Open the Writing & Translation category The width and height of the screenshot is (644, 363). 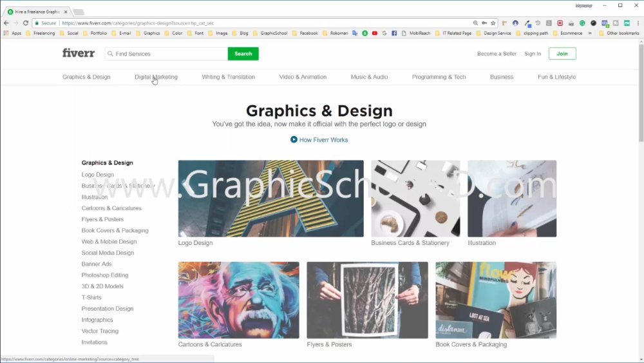point(229,77)
